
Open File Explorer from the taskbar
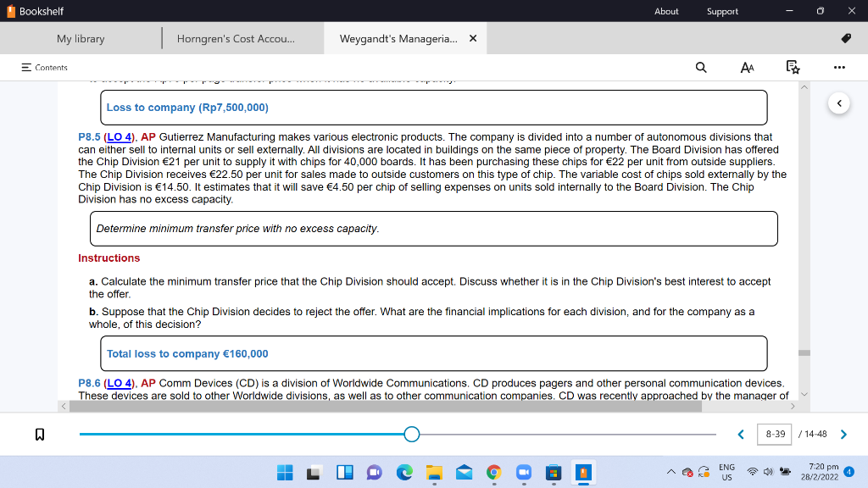pyautogui.click(x=434, y=472)
